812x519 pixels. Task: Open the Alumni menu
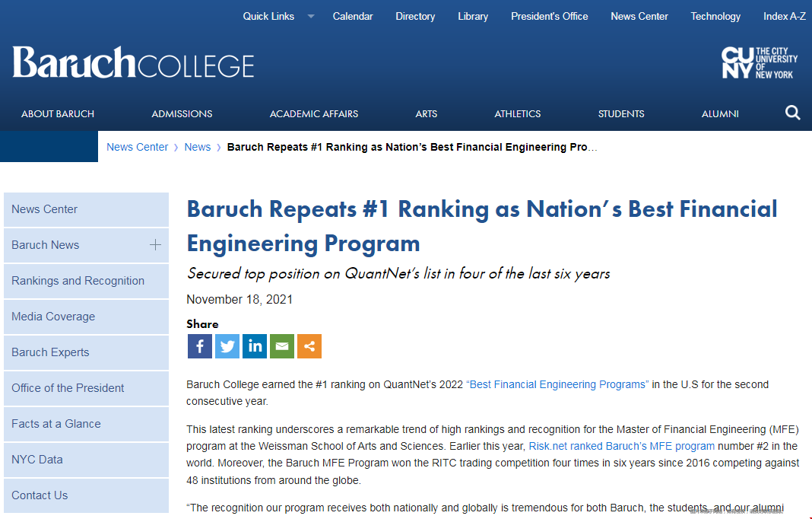[720, 114]
